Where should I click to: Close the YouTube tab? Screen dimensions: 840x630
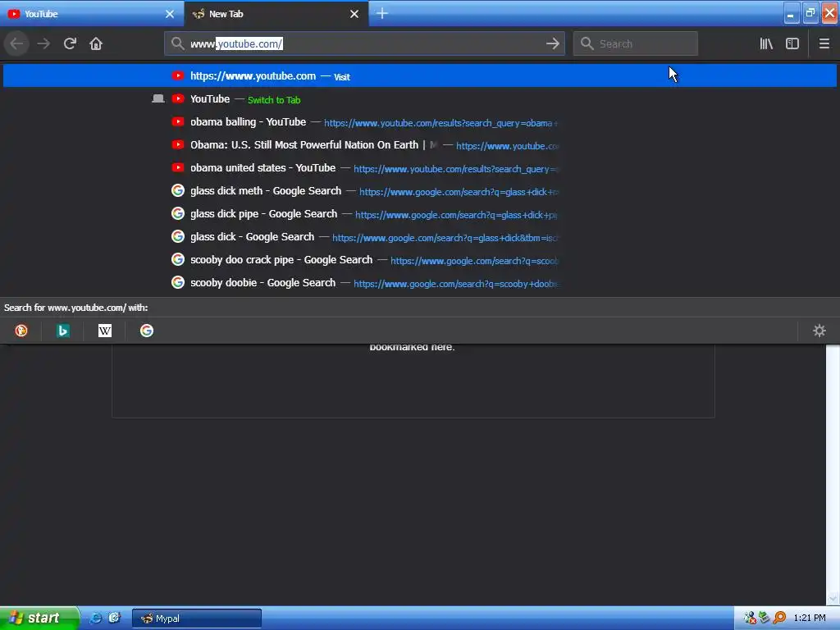[170, 14]
